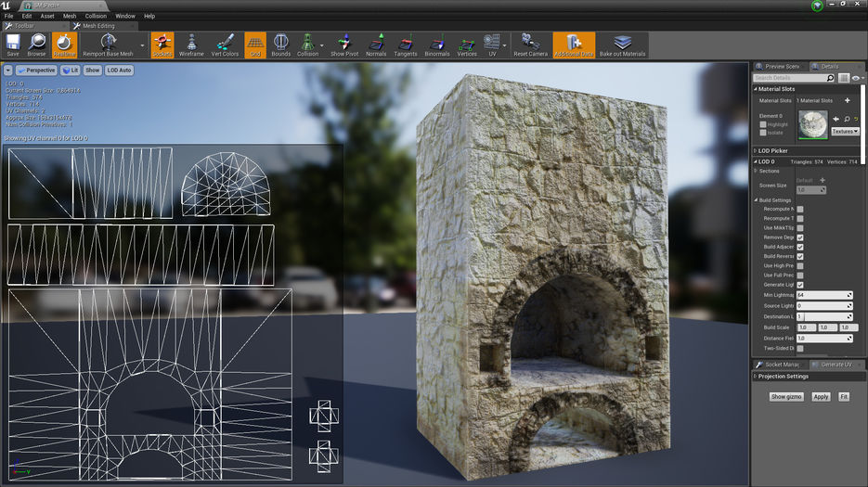This screenshot has height=487, width=868.
Task: Click the Save toolbar icon
Action: (x=13, y=45)
